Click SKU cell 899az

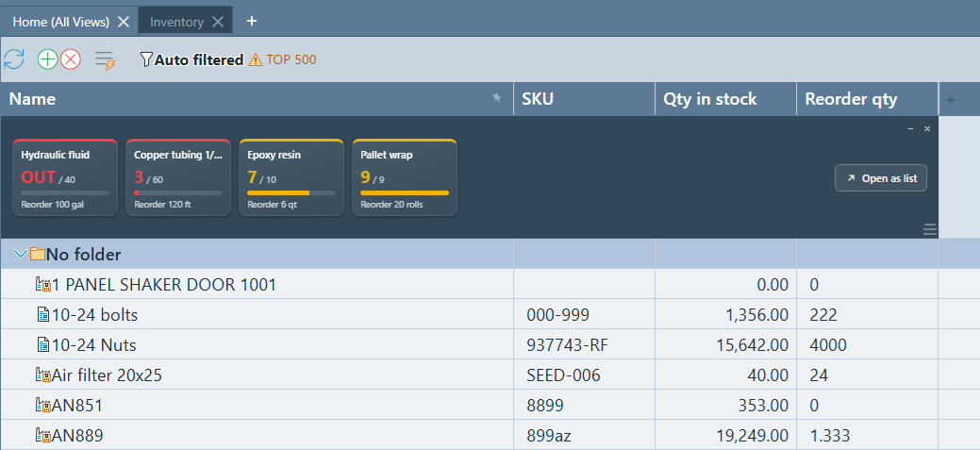(x=584, y=434)
